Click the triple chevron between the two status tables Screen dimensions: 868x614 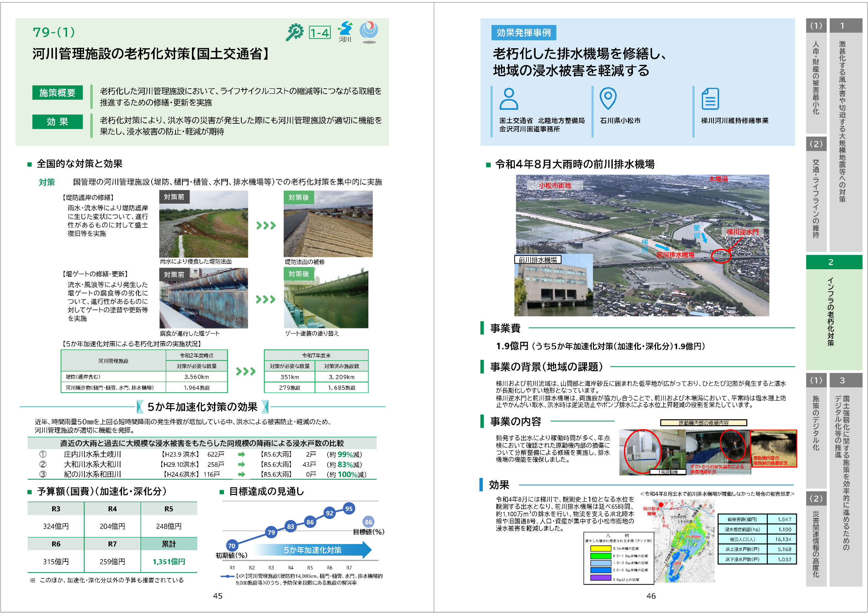pyautogui.click(x=245, y=371)
